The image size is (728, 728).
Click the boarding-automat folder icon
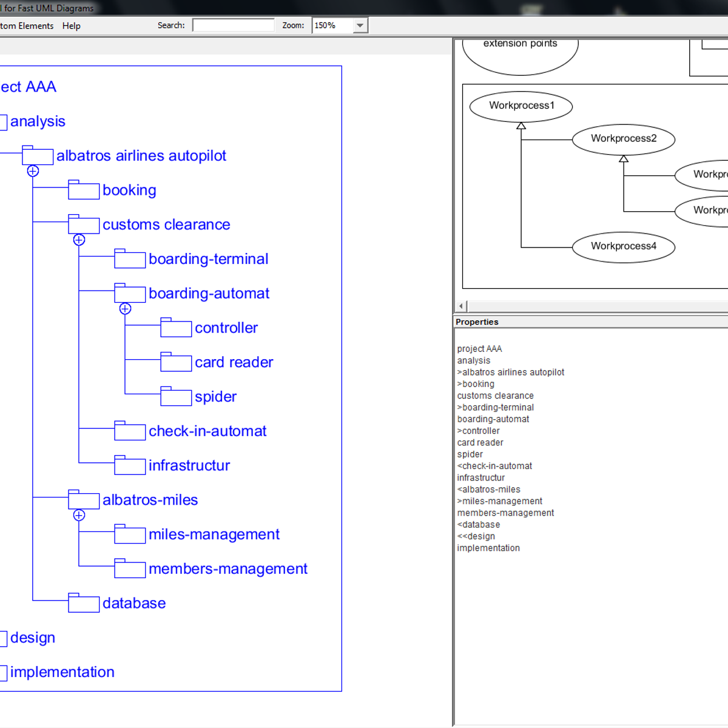[130, 293]
